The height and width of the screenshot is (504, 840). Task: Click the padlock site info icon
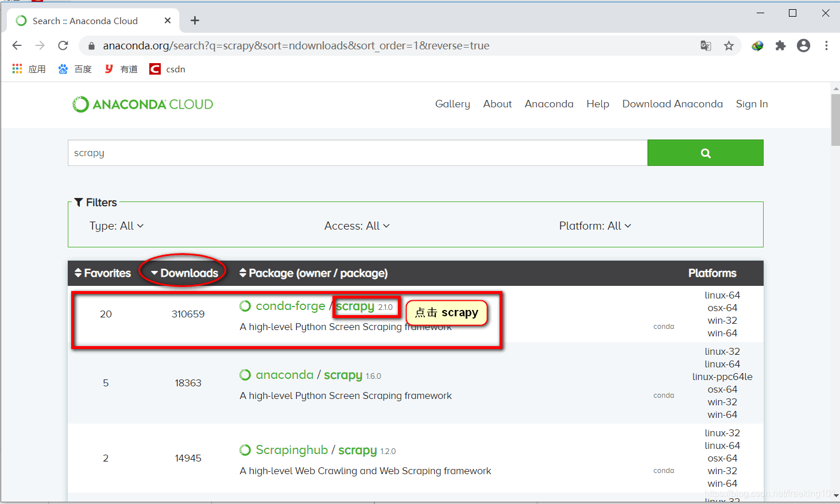[x=91, y=46]
